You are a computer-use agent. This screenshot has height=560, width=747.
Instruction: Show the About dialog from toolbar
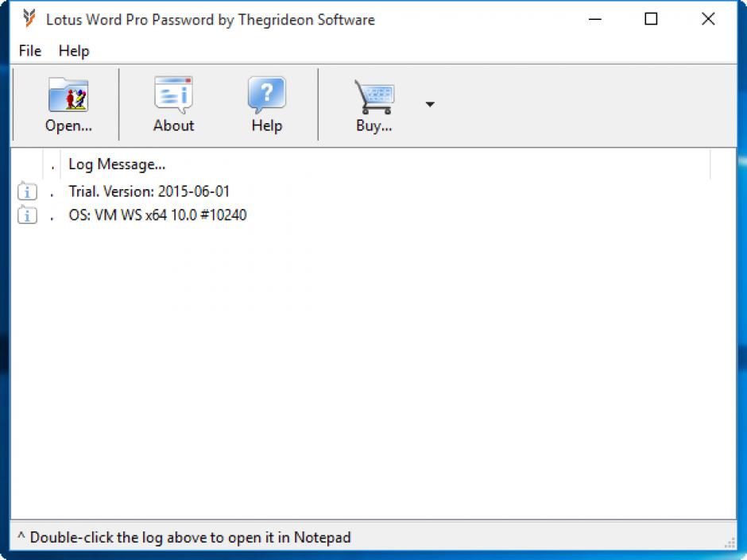173,105
